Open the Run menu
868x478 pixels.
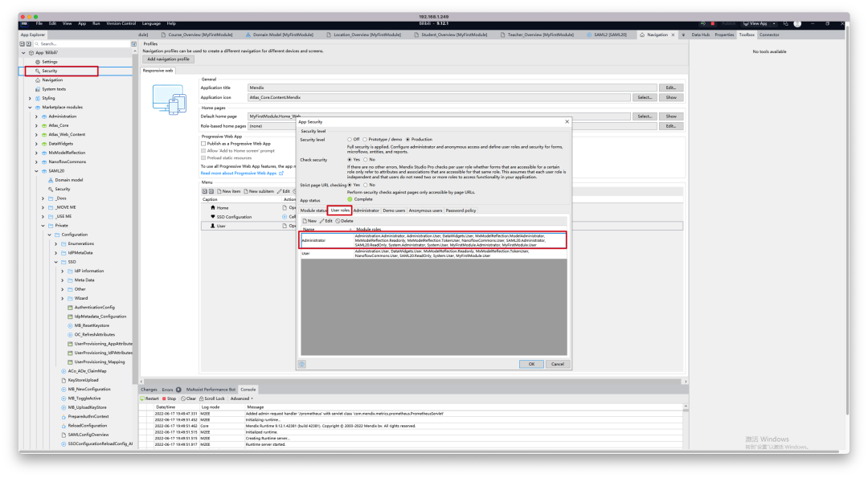click(x=96, y=23)
